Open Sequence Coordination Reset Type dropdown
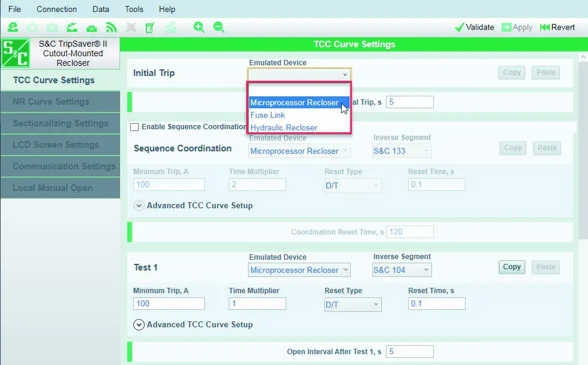 pyautogui.click(x=353, y=185)
